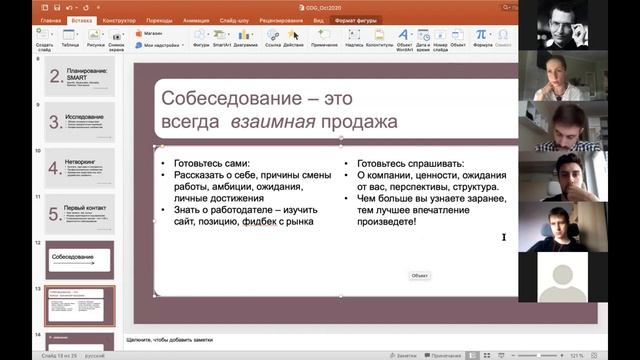Screen dimensions: 640x360
Task: Click Search field in title bar
Action: (x=510, y=7)
